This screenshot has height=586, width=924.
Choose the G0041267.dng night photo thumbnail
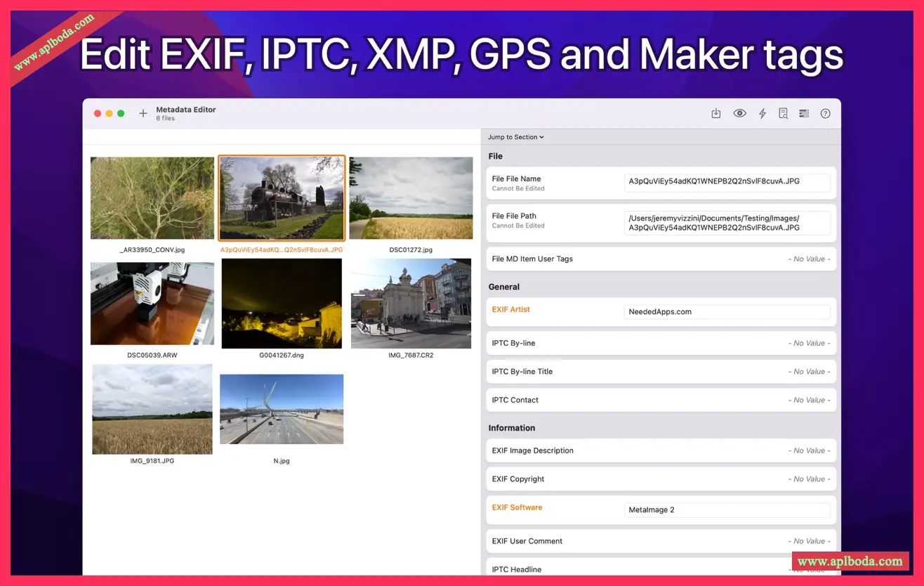(x=282, y=304)
